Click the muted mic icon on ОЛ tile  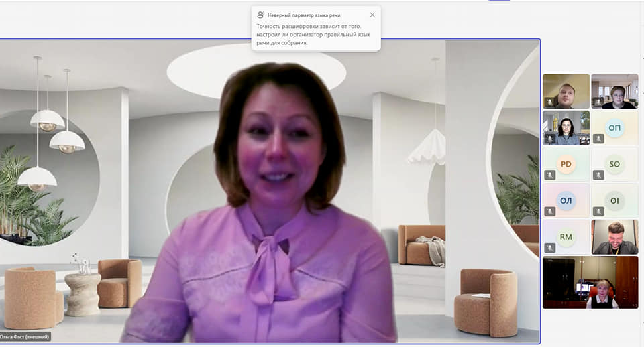click(550, 211)
